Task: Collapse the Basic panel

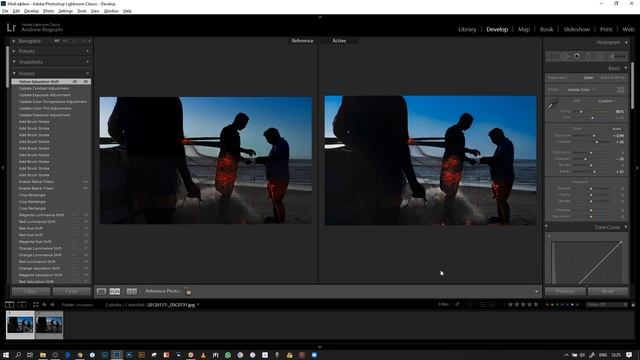Action: pos(626,68)
